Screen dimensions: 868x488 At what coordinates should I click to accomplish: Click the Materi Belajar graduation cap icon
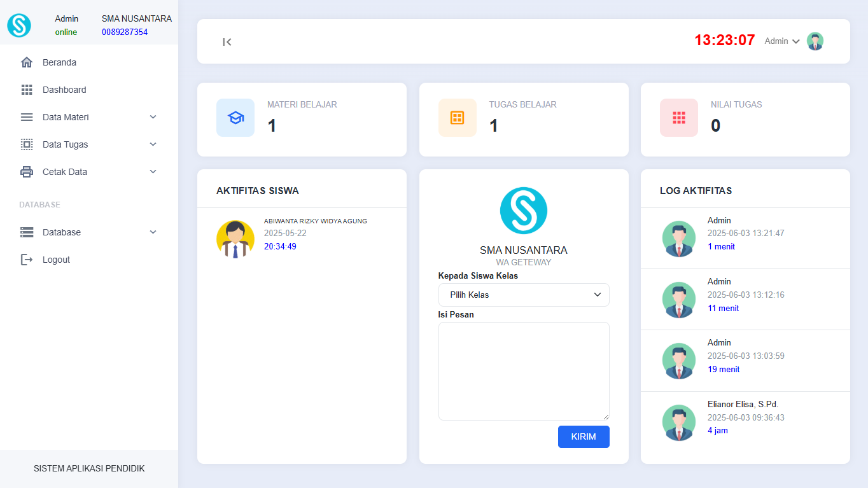(235, 118)
